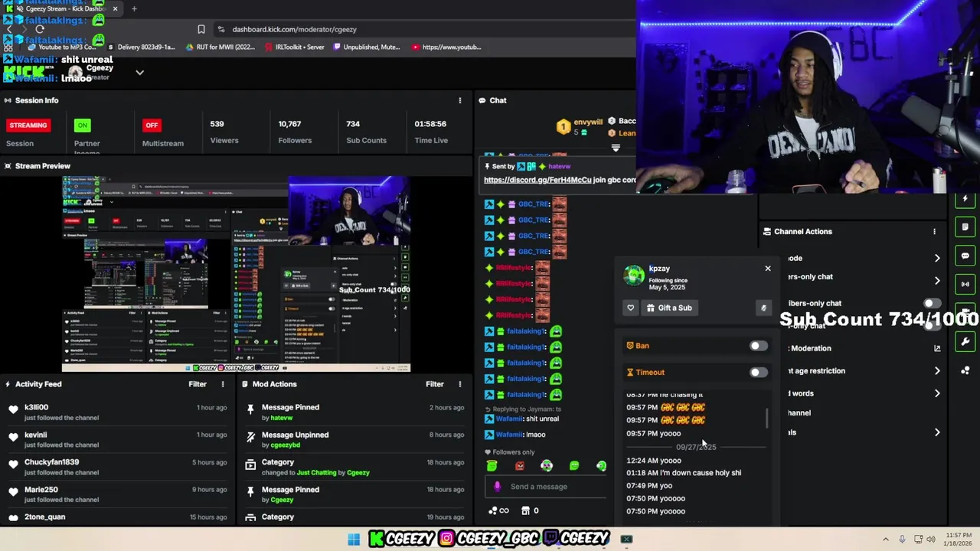Select the round multicolor emote in quick emotes
Image resolution: width=980 pixels, height=551 pixels.
click(x=547, y=465)
